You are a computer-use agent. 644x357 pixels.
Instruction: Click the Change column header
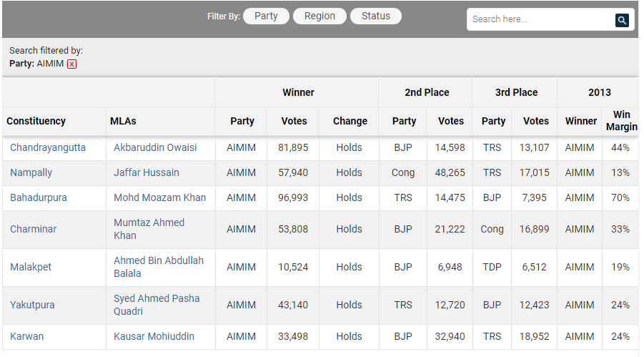[350, 121]
